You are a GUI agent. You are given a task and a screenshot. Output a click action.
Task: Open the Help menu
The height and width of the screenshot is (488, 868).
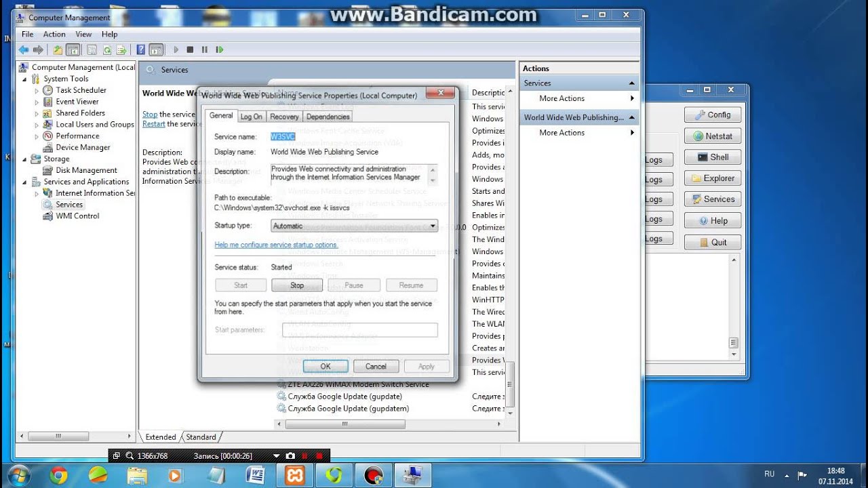point(109,34)
